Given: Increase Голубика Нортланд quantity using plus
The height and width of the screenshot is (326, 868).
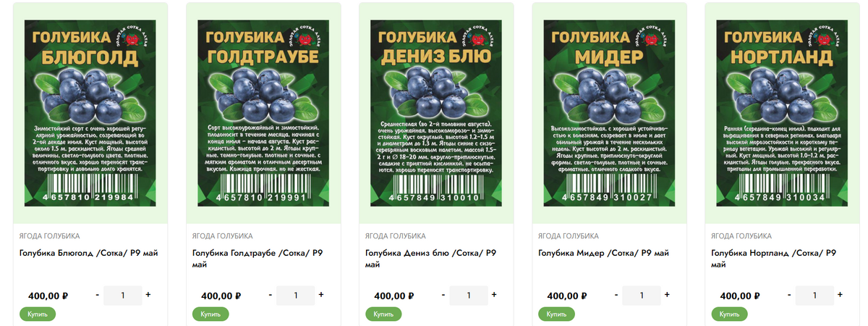Looking at the screenshot, I should point(840,295).
